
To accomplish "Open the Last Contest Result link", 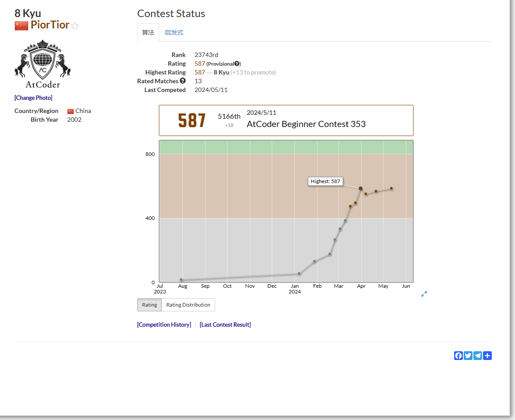I will pyautogui.click(x=225, y=325).
